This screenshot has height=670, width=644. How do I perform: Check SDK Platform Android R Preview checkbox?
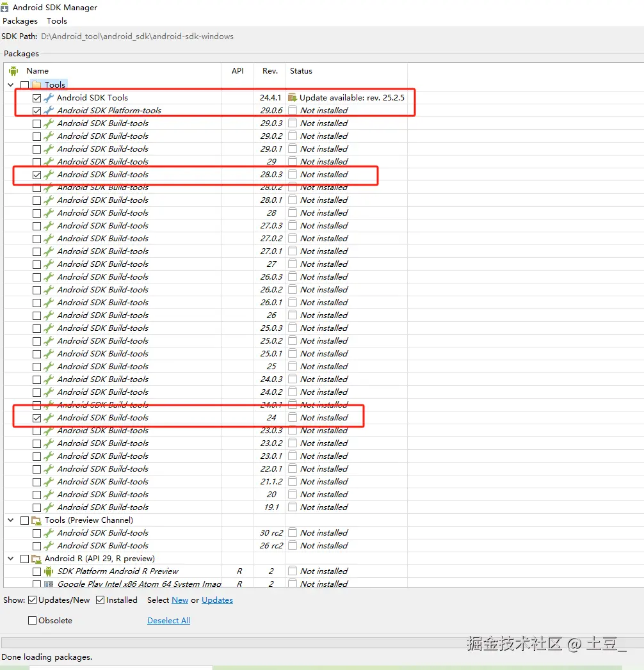click(36, 571)
